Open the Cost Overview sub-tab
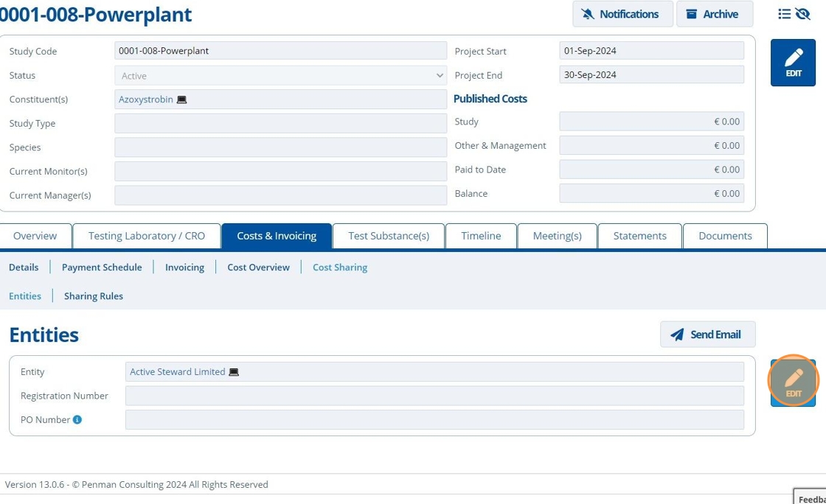This screenshot has width=826, height=504. click(259, 267)
